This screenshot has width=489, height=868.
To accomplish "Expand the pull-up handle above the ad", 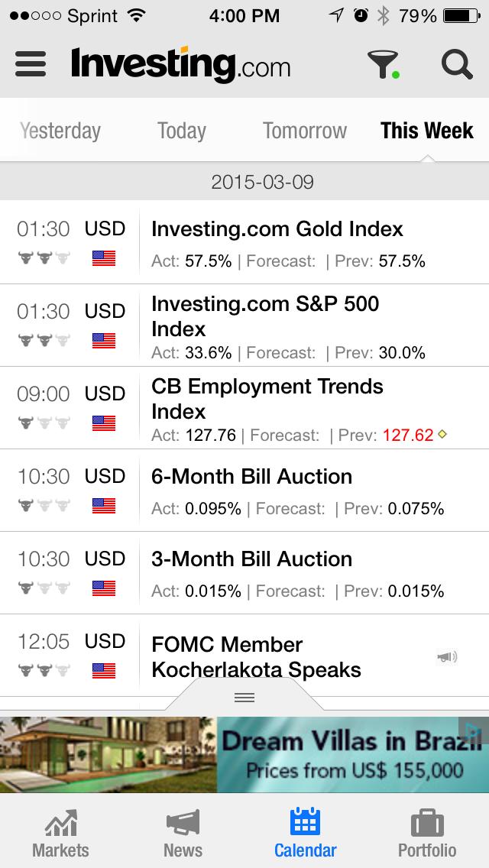I will pos(244,697).
